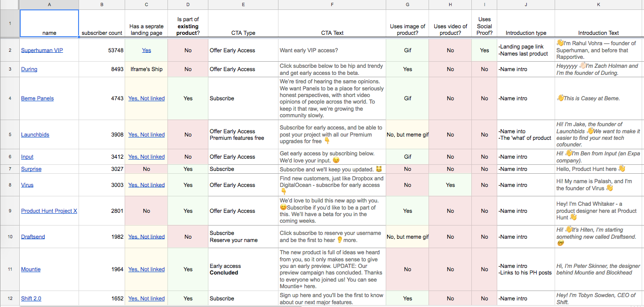
Task: Select the 'Want early VIP access?' cell
Action: click(x=332, y=50)
